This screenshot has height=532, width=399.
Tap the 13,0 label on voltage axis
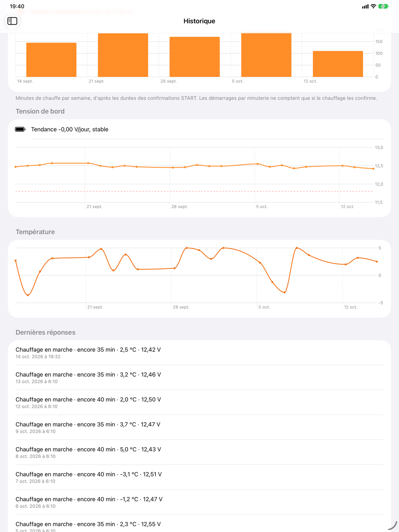(379, 147)
